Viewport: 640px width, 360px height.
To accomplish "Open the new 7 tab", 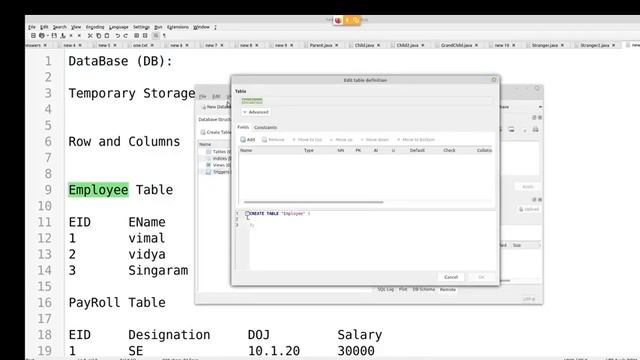I will pos(211,45).
